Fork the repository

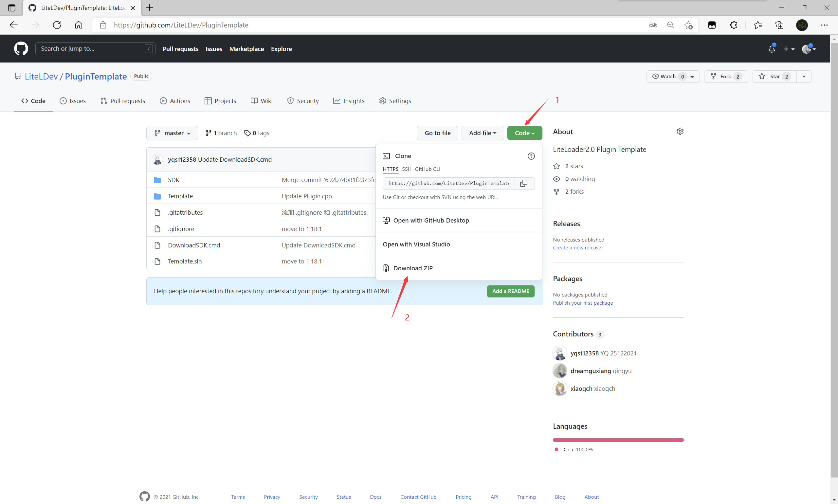tap(726, 76)
